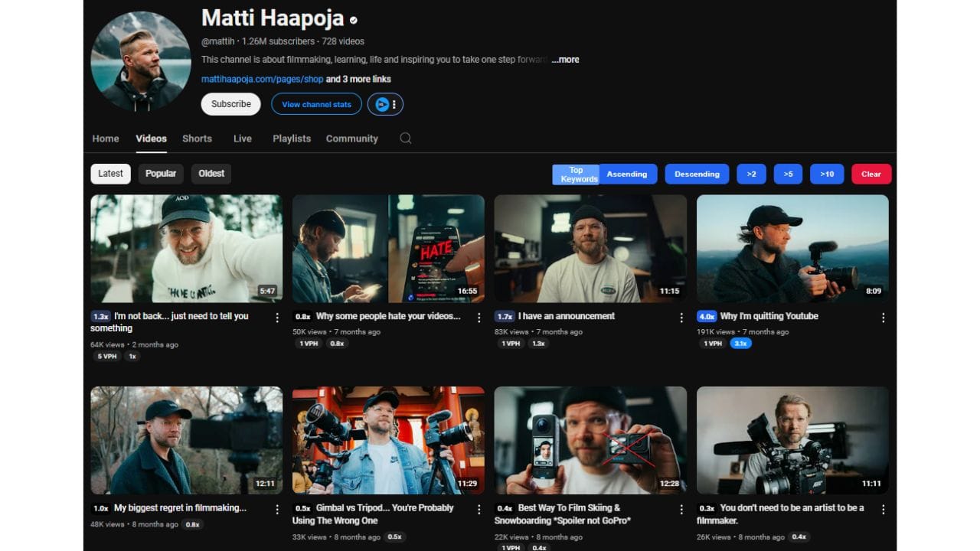This screenshot has width=980, height=551.
Task: Open options menu for "Gimbal vs Tripod" video
Action: 479,509
